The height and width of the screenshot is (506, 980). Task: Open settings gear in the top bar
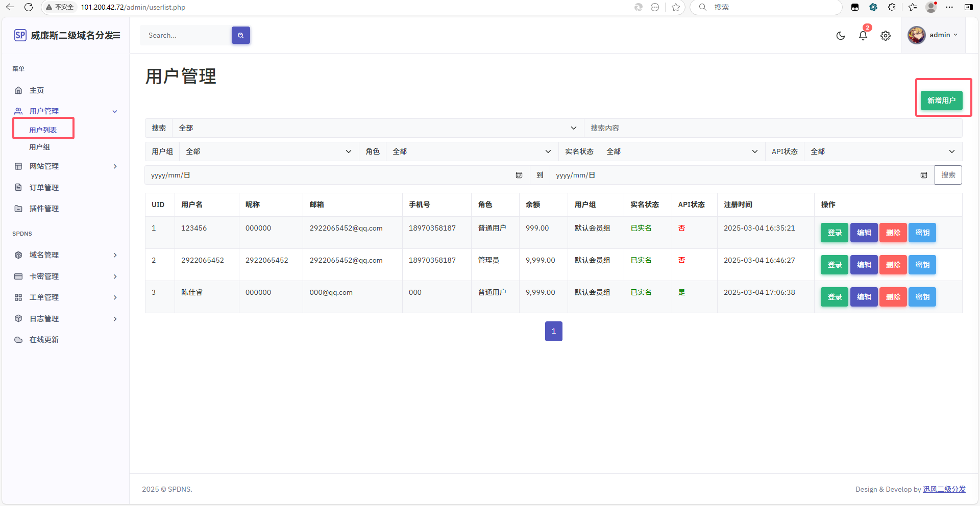(x=886, y=36)
